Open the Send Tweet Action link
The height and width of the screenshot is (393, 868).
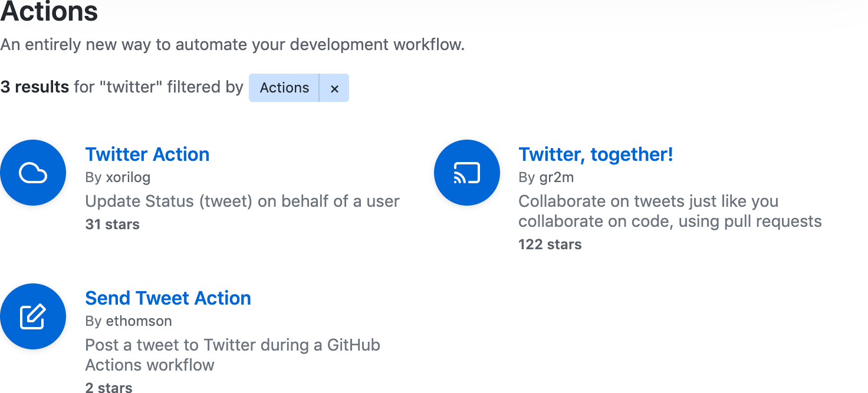pos(168,298)
